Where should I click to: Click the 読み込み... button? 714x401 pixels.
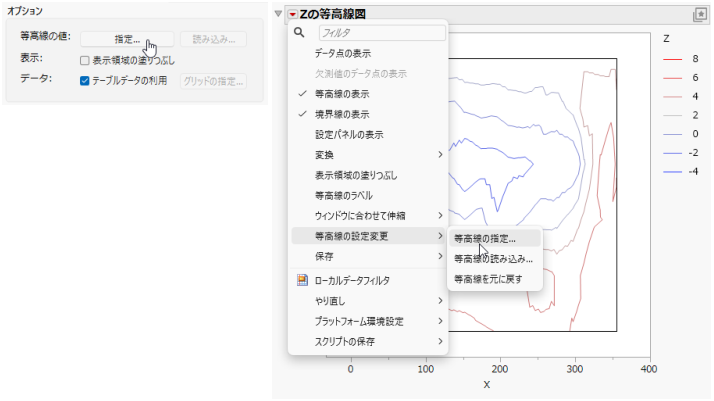214,39
